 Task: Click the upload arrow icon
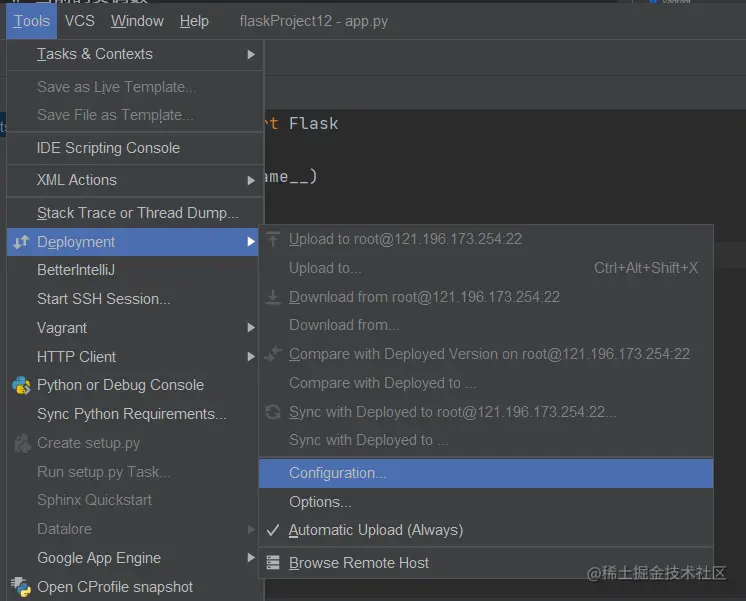(273, 239)
